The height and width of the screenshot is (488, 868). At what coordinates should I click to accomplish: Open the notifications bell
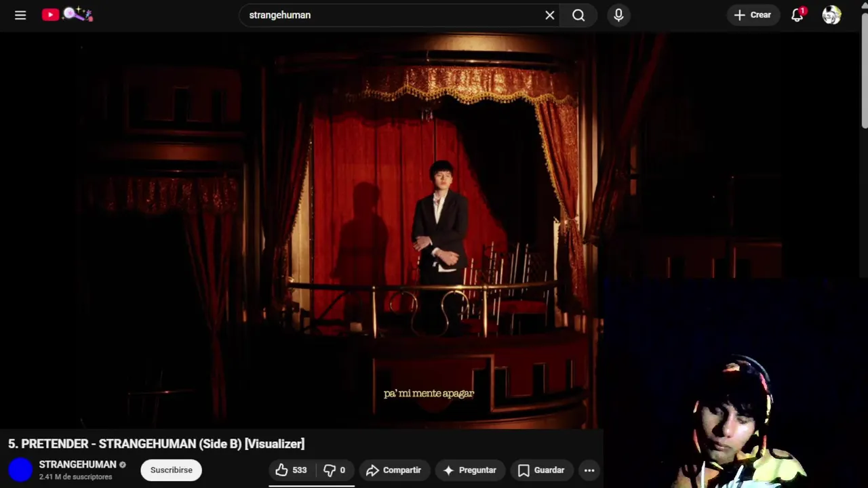coord(797,15)
